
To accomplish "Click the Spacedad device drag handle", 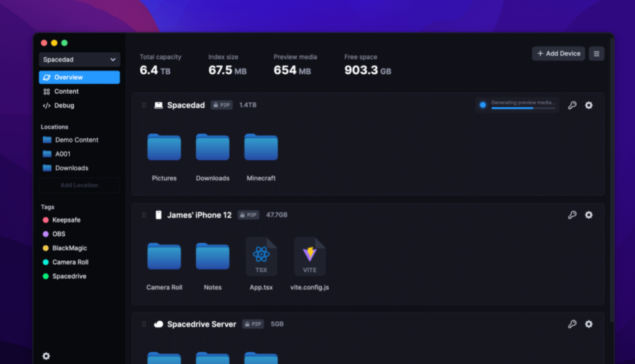I will coord(144,105).
